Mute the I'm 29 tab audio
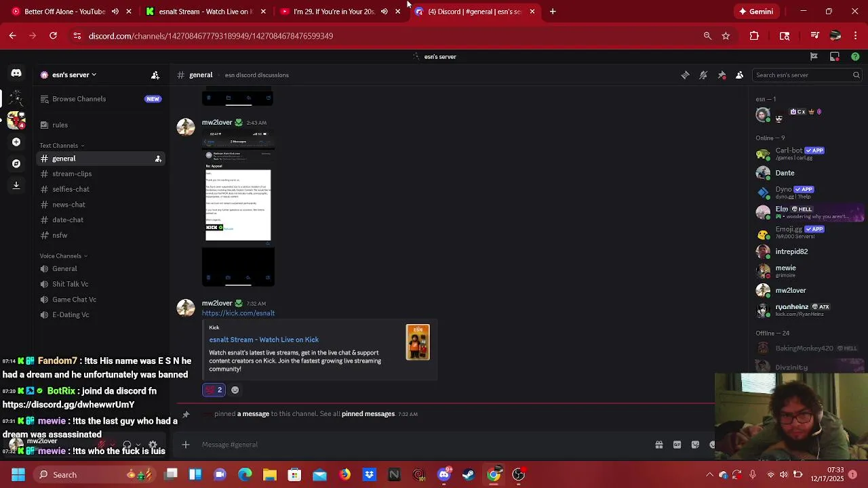The image size is (868, 488). click(x=384, y=12)
